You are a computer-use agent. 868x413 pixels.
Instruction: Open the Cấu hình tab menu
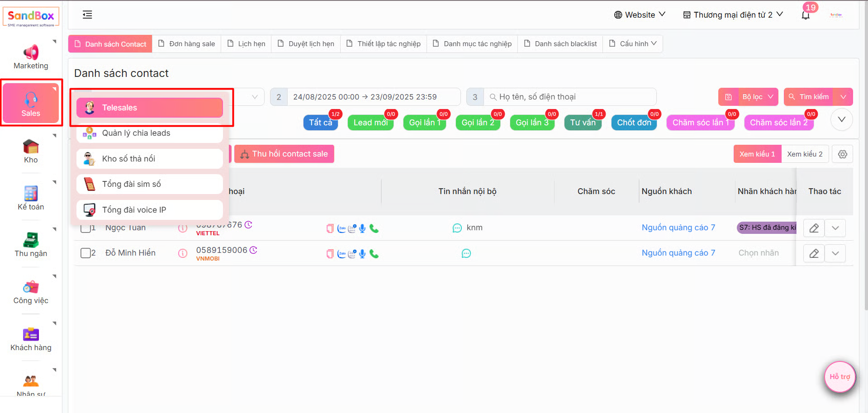(633, 44)
